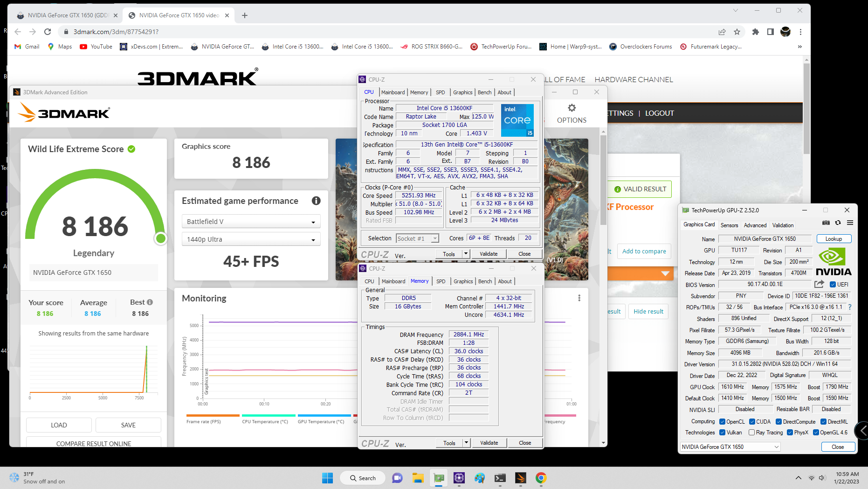
Task: Open the GPU-Z hamburger menu
Action: coord(850,223)
